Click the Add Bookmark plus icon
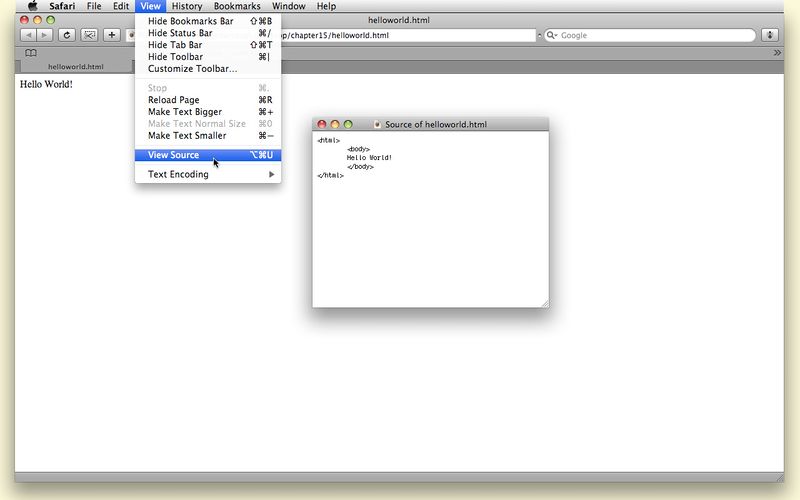 [111, 35]
